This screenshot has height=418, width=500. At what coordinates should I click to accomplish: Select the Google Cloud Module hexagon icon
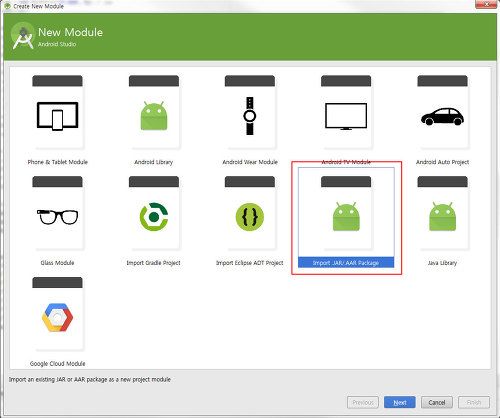click(x=57, y=317)
